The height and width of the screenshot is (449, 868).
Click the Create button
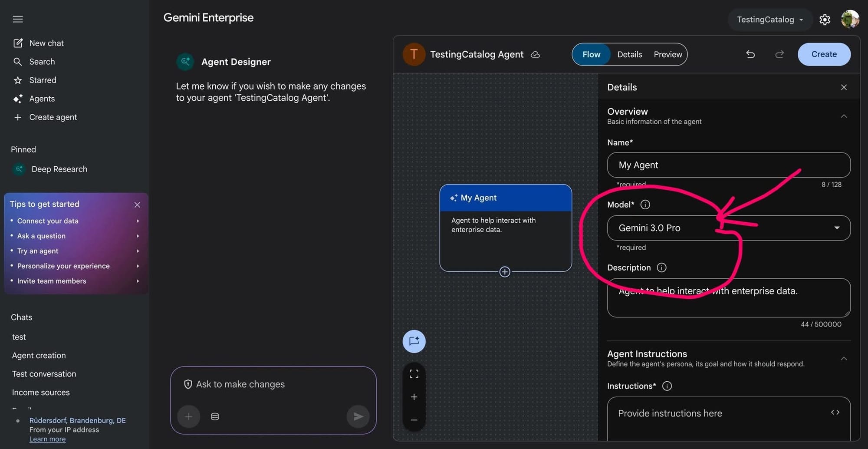click(824, 54)
